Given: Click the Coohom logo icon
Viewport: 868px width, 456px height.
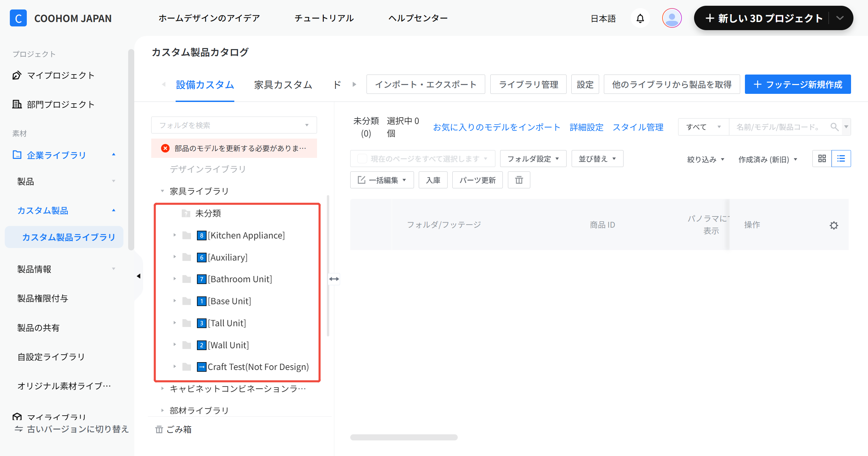Looking at the screenshot, I should click(18, 18).
